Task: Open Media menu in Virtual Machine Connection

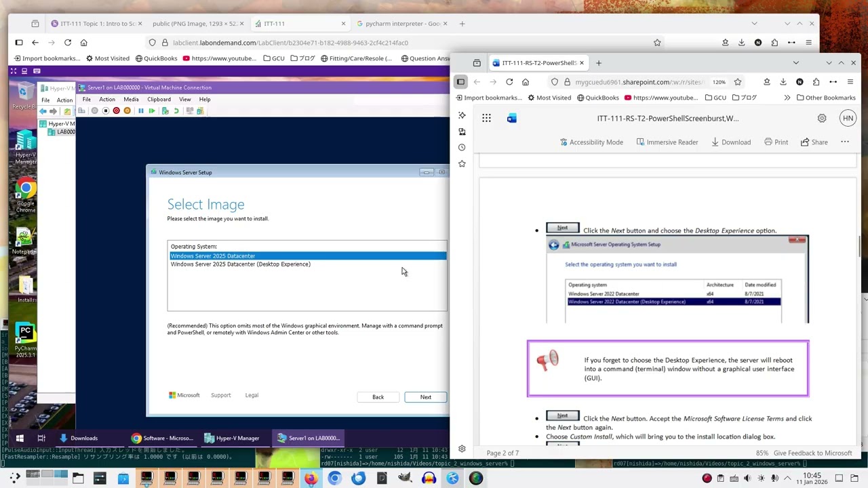Action: pyautogui.click(x=131, y=100)
